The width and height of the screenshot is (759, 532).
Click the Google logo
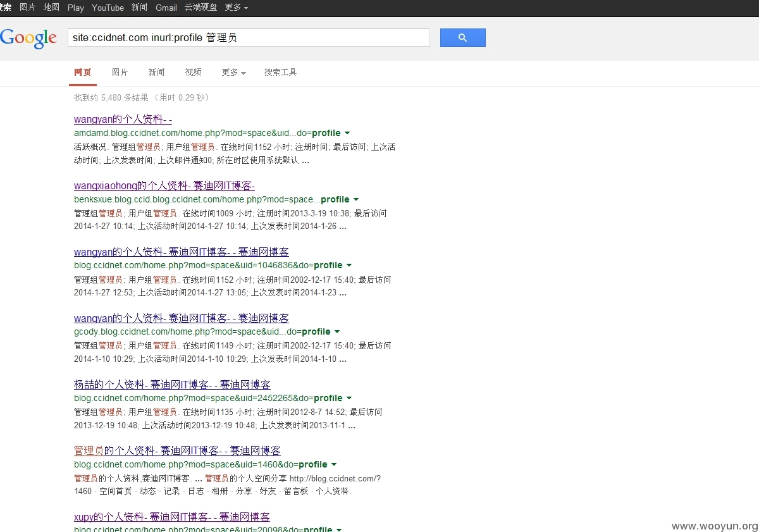(28, 38)
